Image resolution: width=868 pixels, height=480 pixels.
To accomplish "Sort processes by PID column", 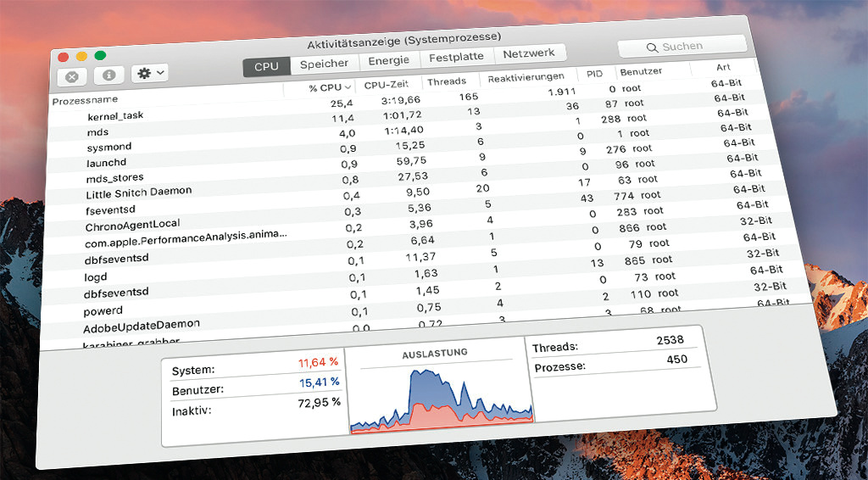I will [595, 75].
